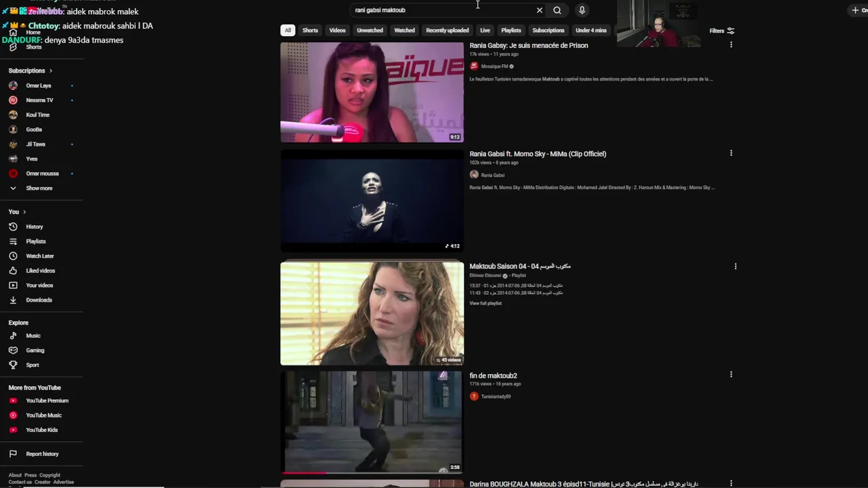Open more options for MiMa clip
Image resolution: width=868 pixels, height=488 pixels.
point(731,153)
